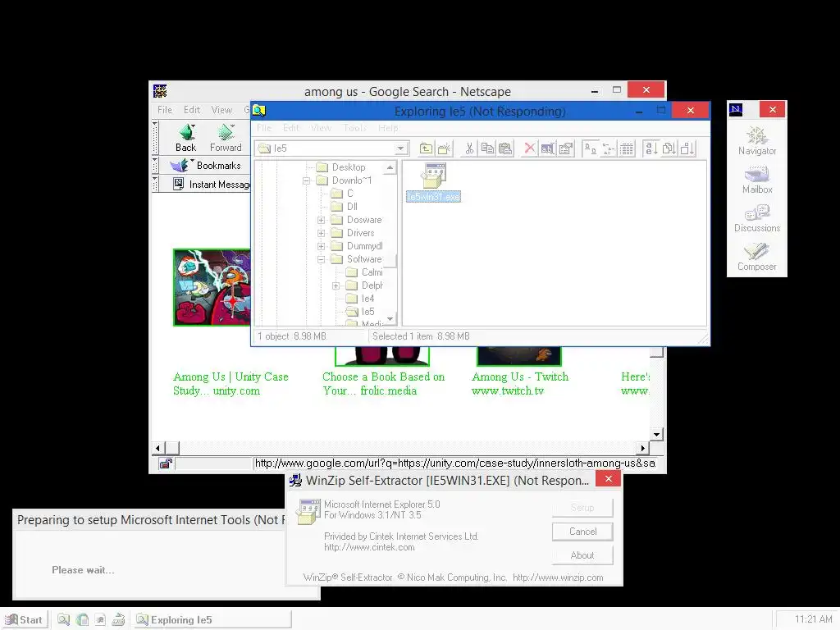Viewport: 840px width, 630px height.
Task: Expand the Dummydl folder tree node
Action: [x=321, y=246]
